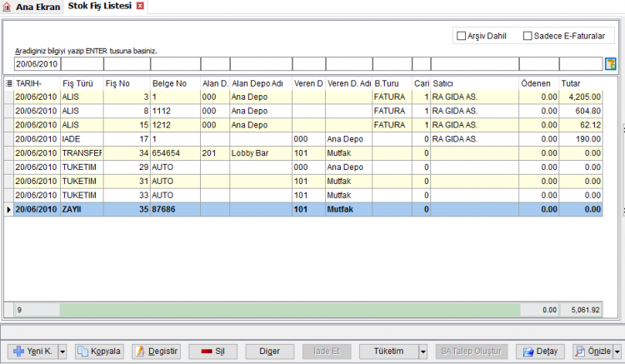Click the B.Turu column header
Viewport: 625px width, 364px height.
pos(392,83)
